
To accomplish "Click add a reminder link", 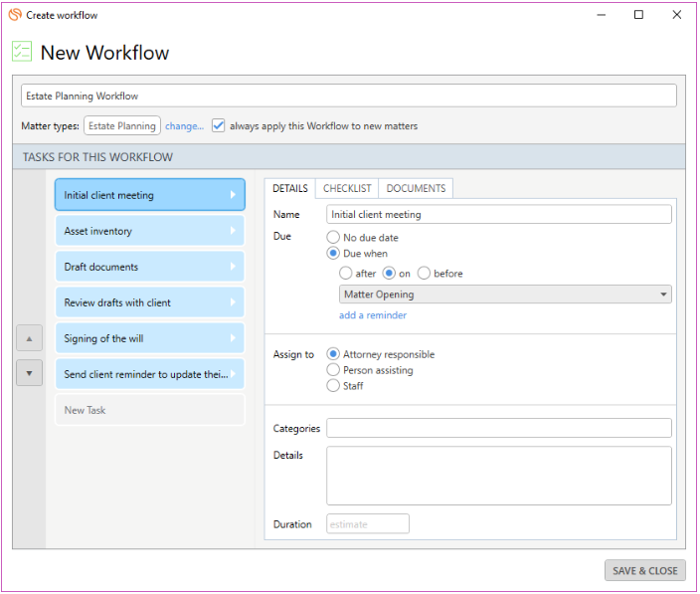I will coord(373,314).
